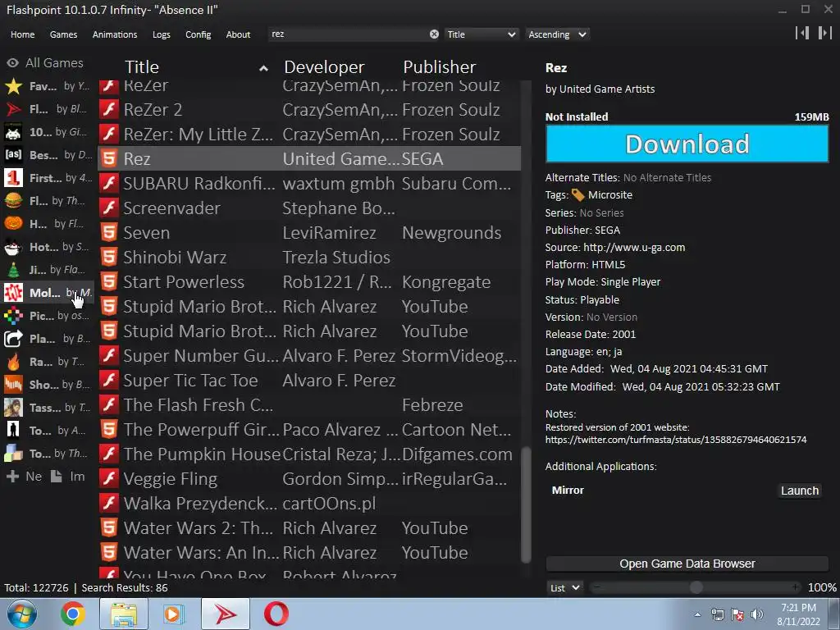The image size is (840, 630).
Task: Open the Sho... playlist orange icon
Action: [x=13, y=385]
